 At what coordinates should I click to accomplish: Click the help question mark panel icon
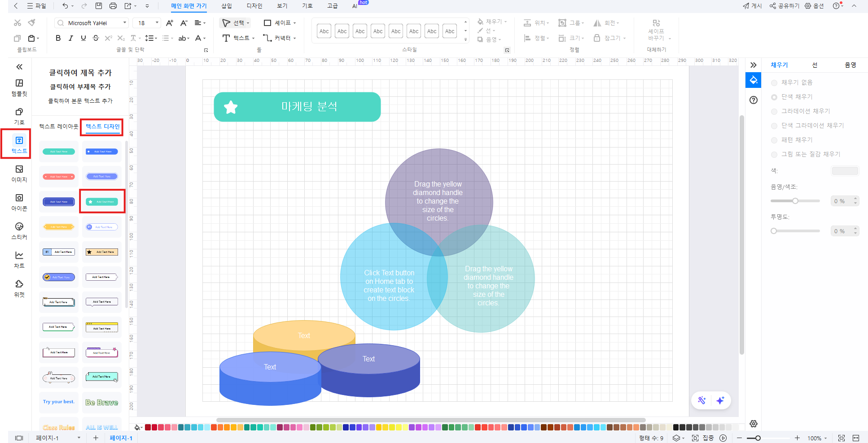(x=754, y=100)
